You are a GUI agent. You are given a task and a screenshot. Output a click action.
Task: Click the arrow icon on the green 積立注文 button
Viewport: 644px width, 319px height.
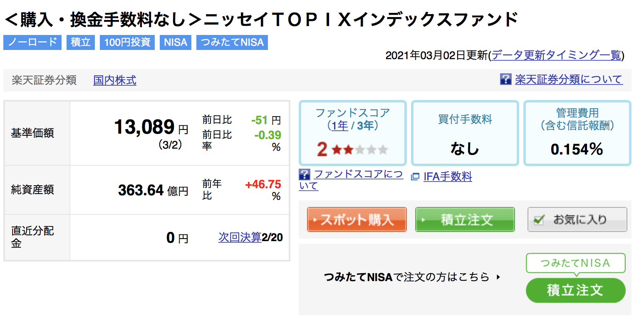click(424, 219)
